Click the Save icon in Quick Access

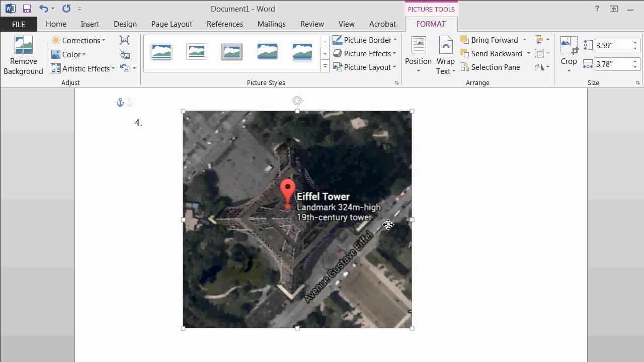point(27,9)
